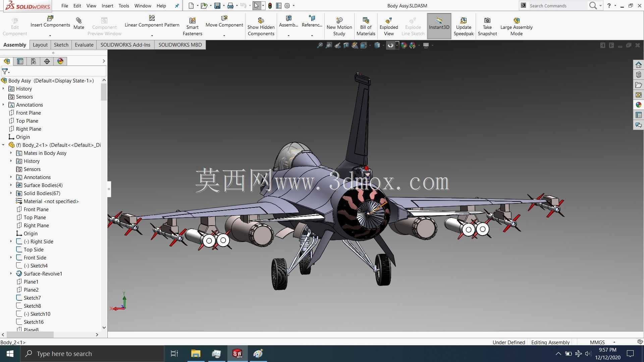Open the units MMGS dropdown in status bar
This screenshot has width=644, height=362.
[x=614, y=342]
